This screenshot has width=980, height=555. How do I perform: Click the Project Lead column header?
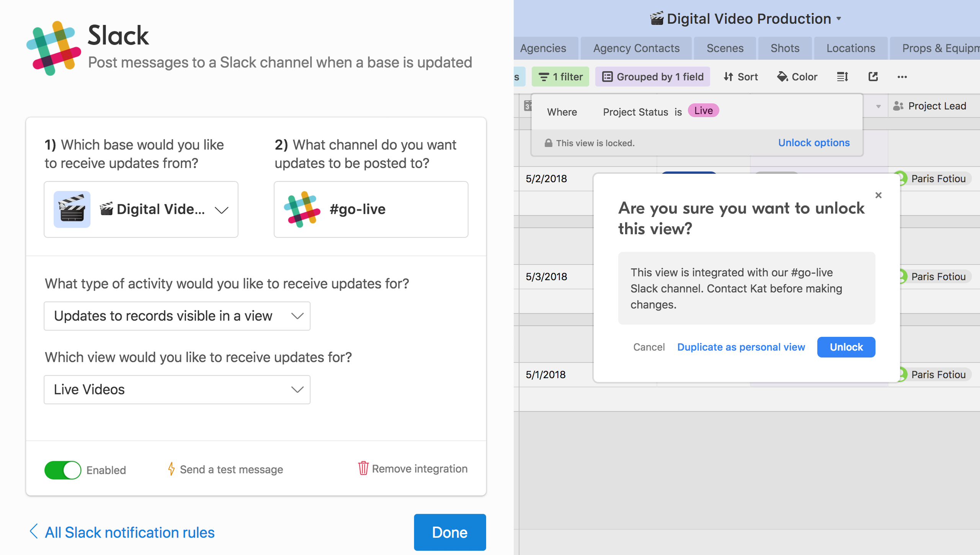(x=934, y=106)
